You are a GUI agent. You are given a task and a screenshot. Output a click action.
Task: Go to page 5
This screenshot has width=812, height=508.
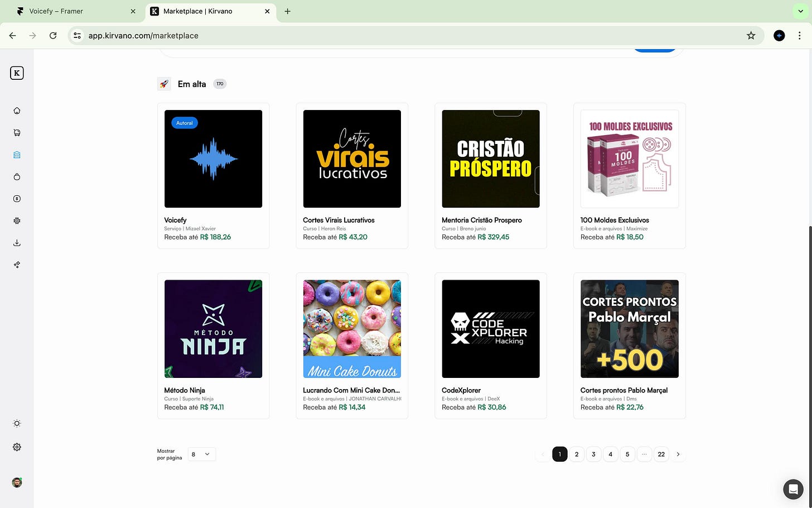pyautogui.click(x=627, y=454)
